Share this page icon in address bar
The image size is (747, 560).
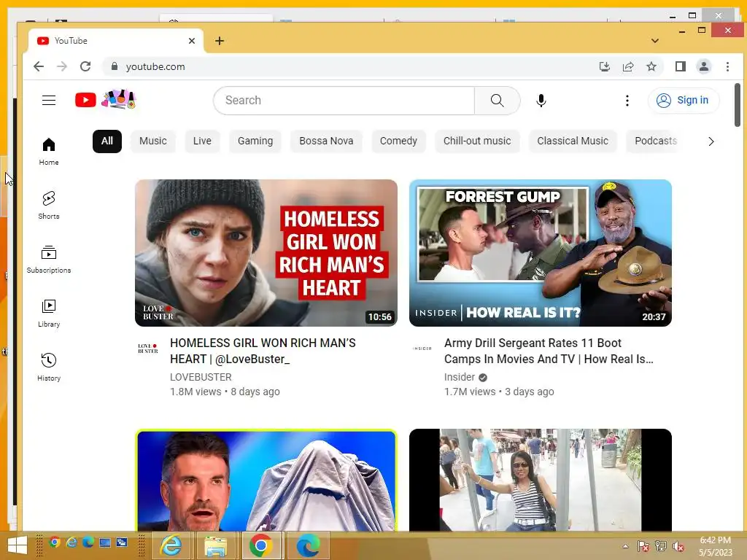pos(628,66)
